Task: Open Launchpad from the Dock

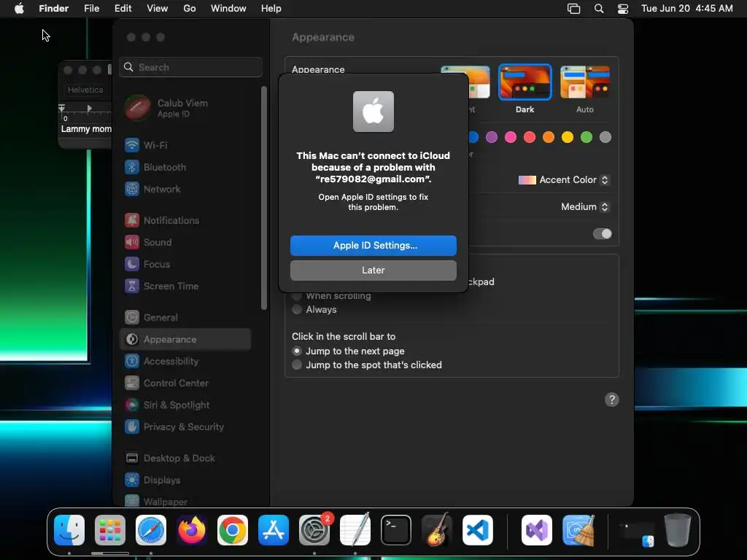Action: point(110,530)
